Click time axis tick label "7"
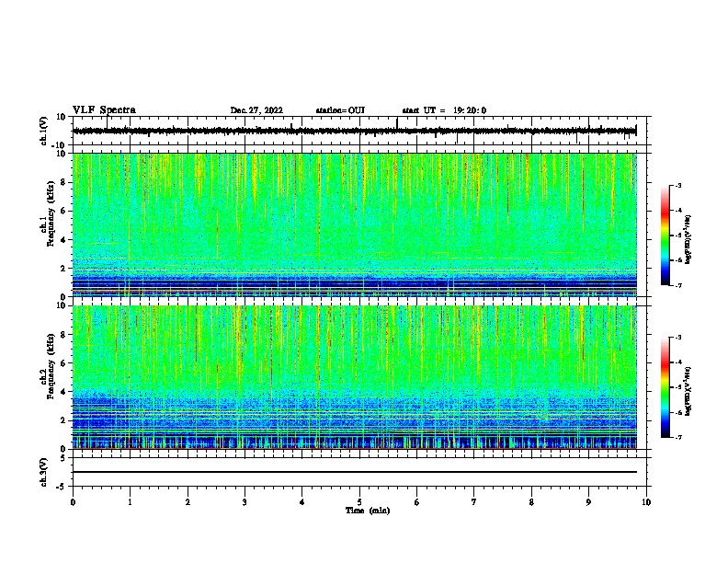The image size is (728, 563). point(474,502)
